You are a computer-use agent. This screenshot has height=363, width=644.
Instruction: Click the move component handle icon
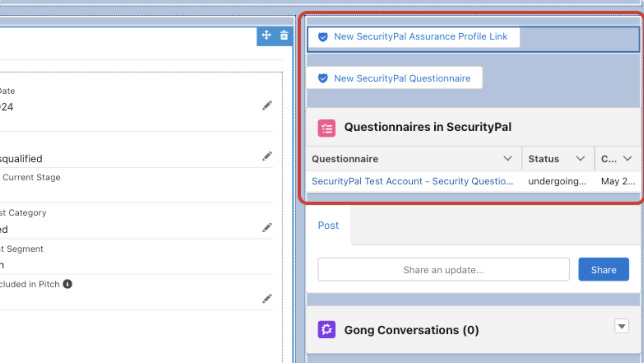click(x=266, y=35)
